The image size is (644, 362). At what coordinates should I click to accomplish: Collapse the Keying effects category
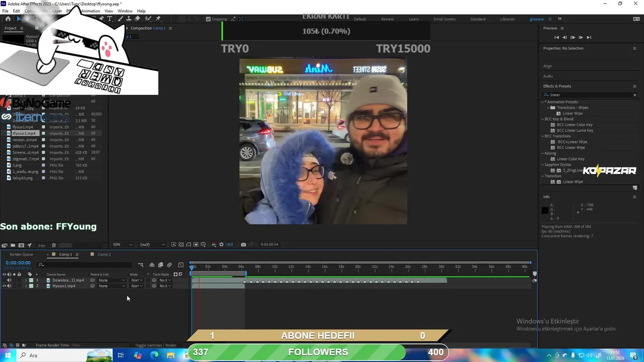(543, 153)
